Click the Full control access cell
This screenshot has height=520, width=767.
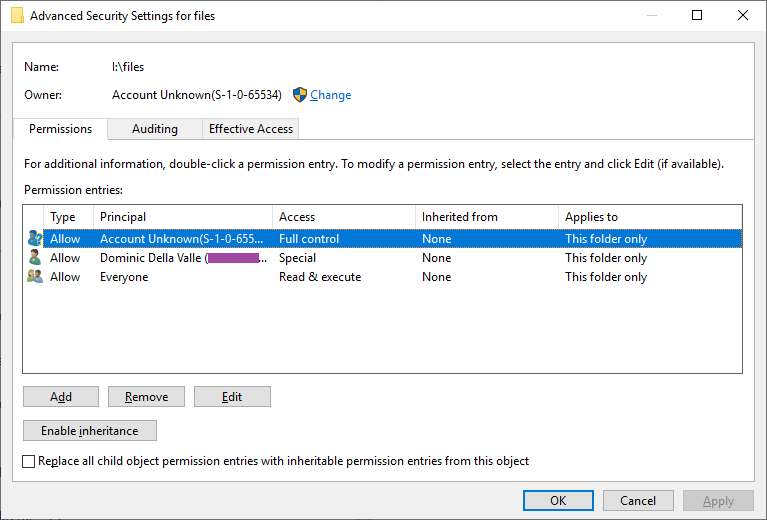(309, 239)
